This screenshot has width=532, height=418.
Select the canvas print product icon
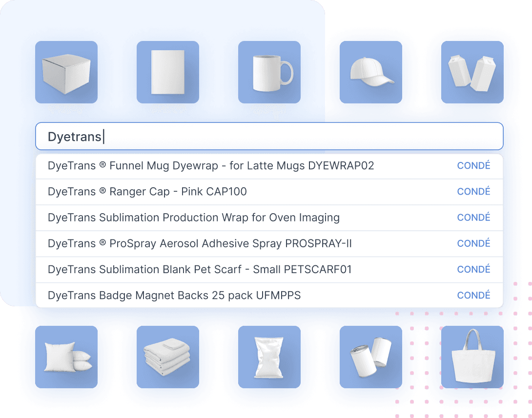pos(168,72)
